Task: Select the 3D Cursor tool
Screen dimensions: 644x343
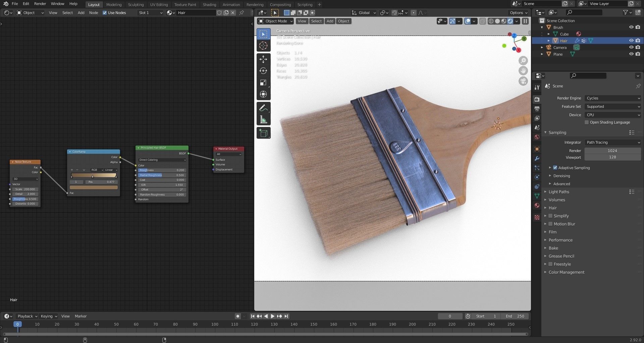Action: point(263,46)
